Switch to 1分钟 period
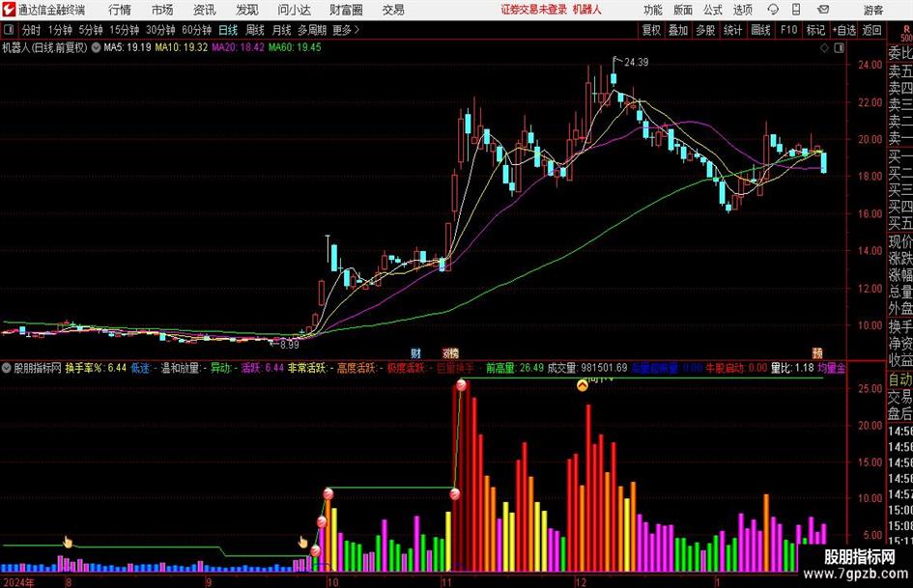This screenshot has width=913, height=588. pyautogui.click(x=60, y=30)
